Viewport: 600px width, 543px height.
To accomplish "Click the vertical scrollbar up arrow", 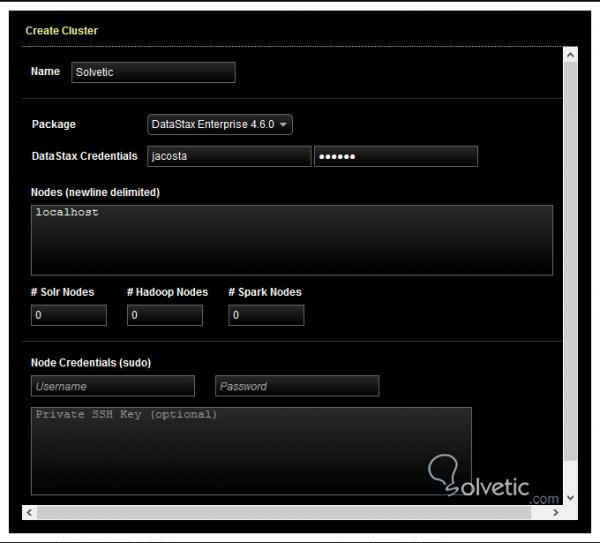I will click(x=571, y=55).
